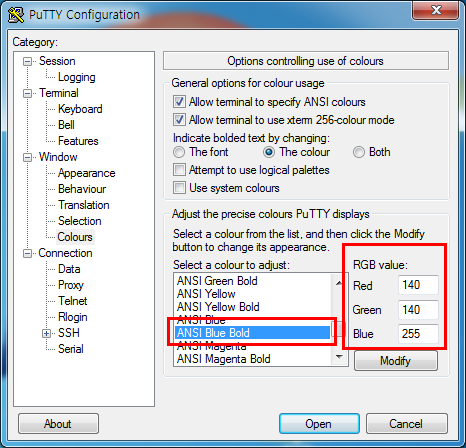Collapse the Connection tree node
This screenshot has height=448, width=466.
click(27, 253)
